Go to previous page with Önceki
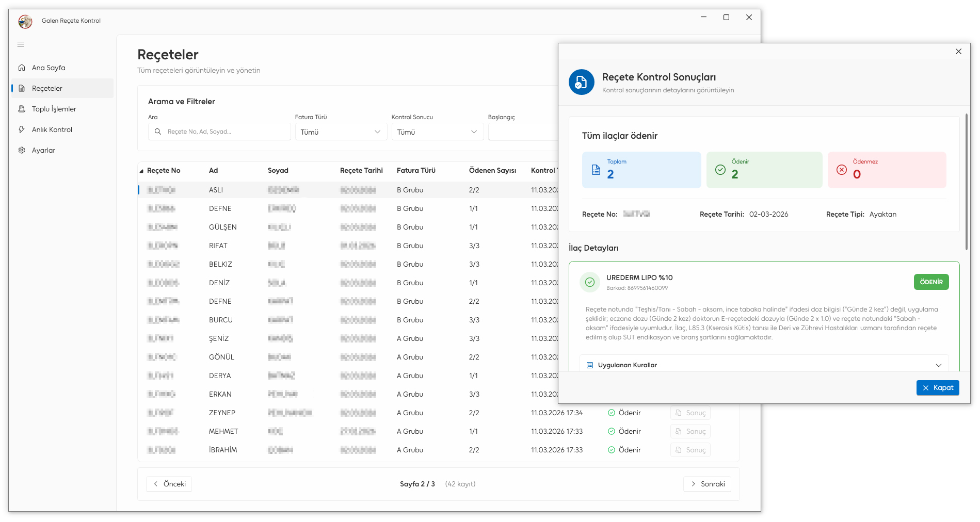980x522 pixels. [x=169, y=484]
